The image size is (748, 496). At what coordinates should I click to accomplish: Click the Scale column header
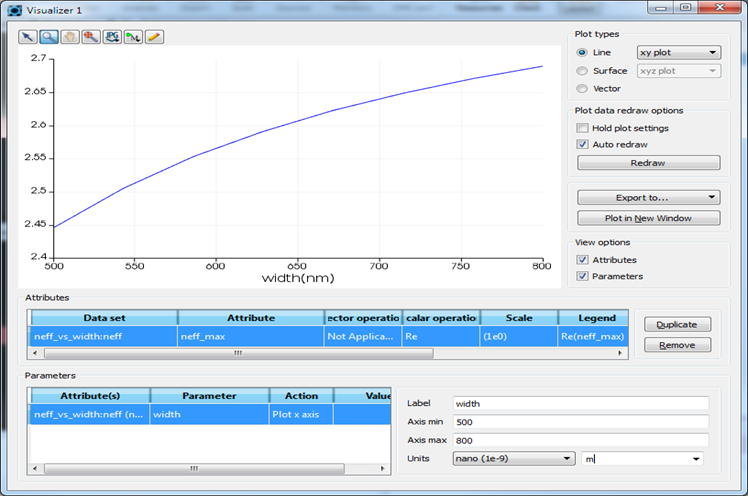[x=519, y=318]
